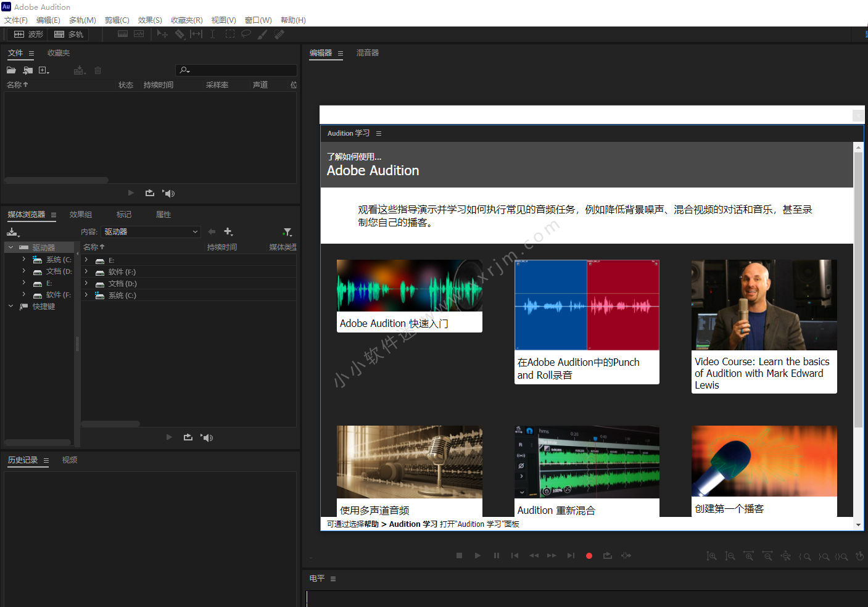Switch to the 收藏夹 tab

tap(59, 53)
